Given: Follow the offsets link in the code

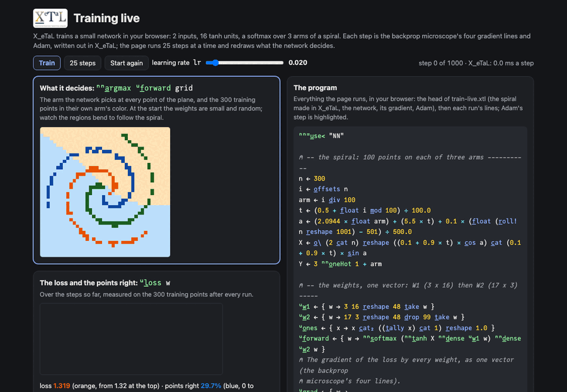Looking at the screenshot, I should 326,189.
